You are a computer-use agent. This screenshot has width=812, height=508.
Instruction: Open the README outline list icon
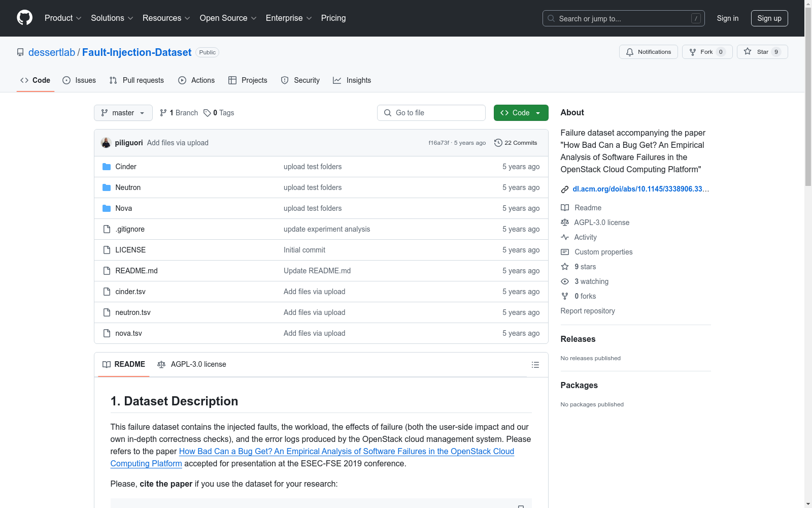tap(535, 365)
